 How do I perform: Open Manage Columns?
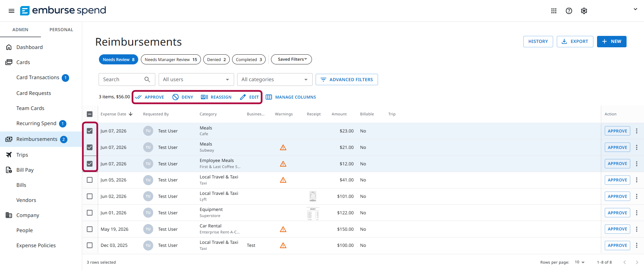pos(291,97)
